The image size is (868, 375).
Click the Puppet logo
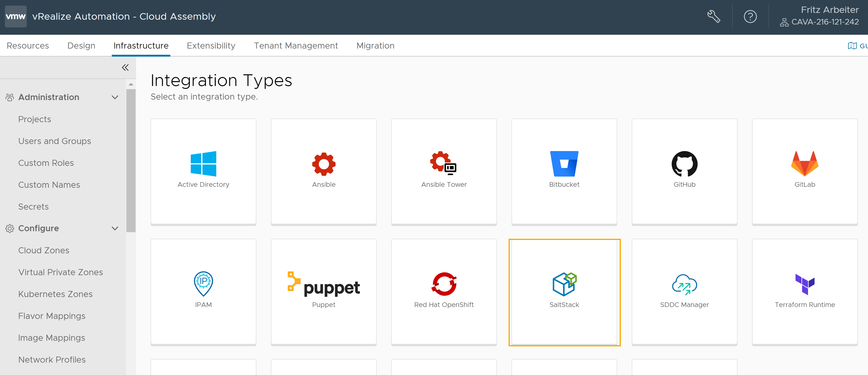[x=324, y=284]
